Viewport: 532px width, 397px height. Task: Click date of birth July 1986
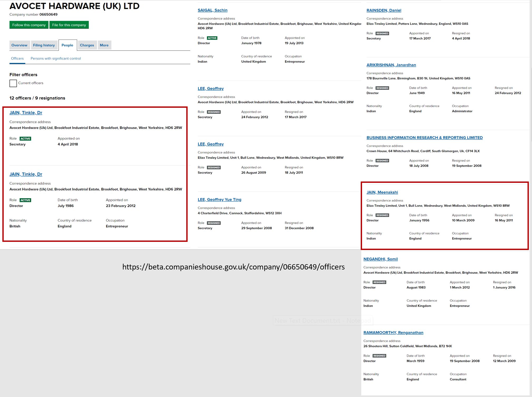66,206
